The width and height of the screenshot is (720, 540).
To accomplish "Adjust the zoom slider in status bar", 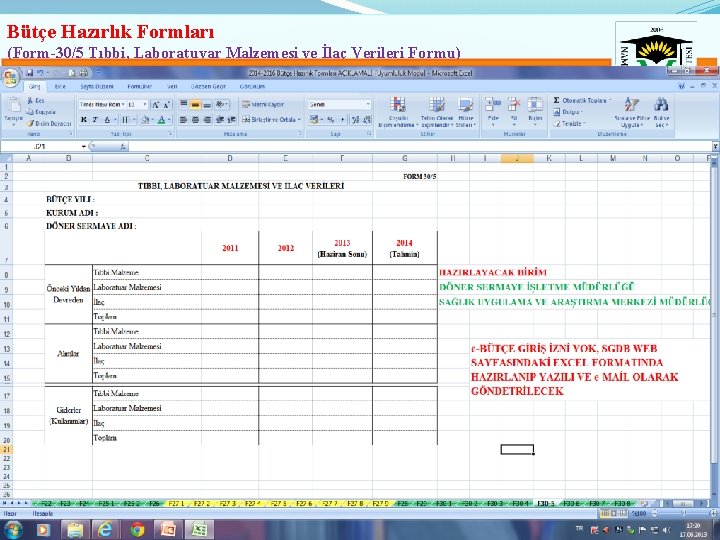I will point(683,513).
